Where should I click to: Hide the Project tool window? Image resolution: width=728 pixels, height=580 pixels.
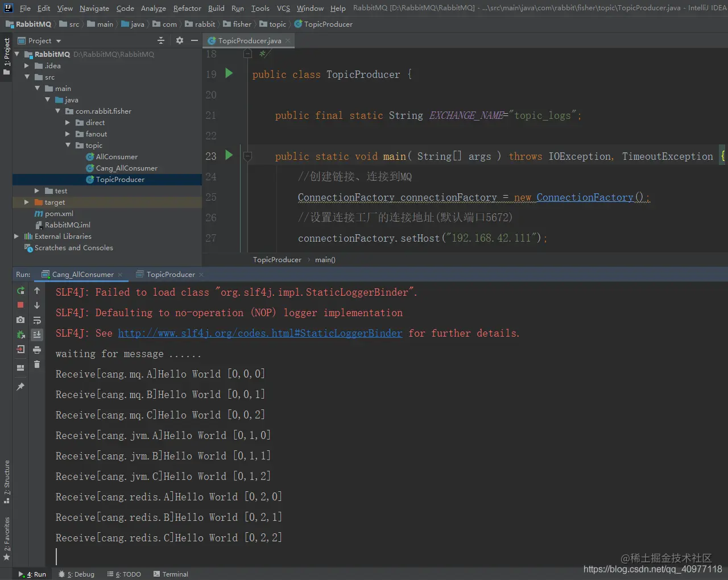coord(195,40)
